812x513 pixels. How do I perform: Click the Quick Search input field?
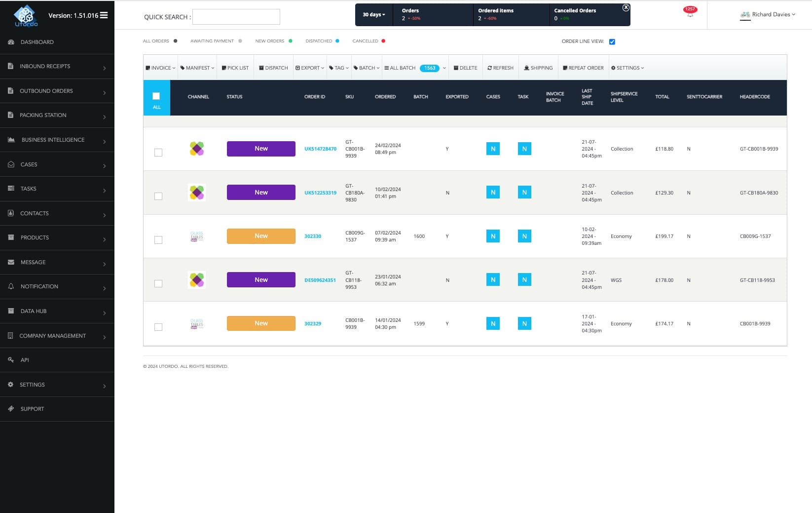(x=236, y=16)
